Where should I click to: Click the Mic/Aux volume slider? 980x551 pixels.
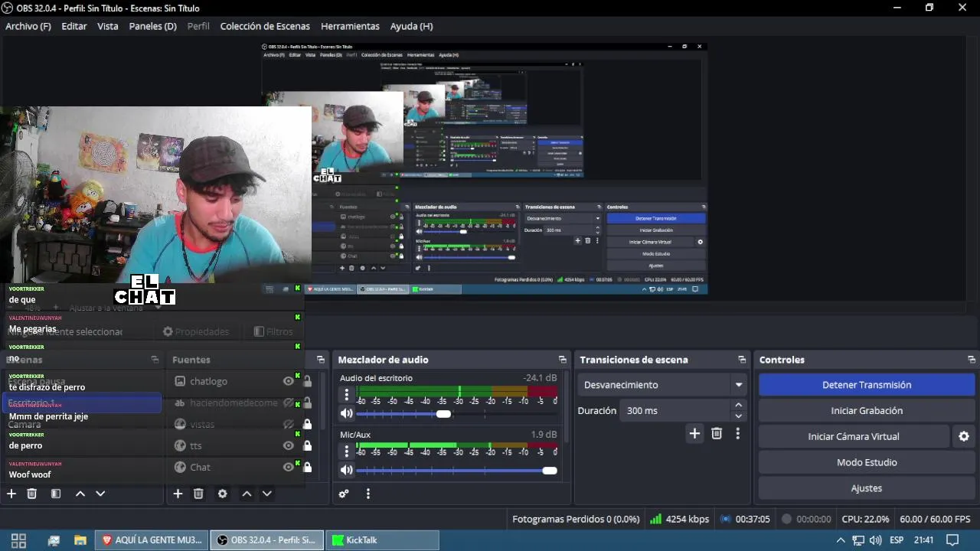457,470
